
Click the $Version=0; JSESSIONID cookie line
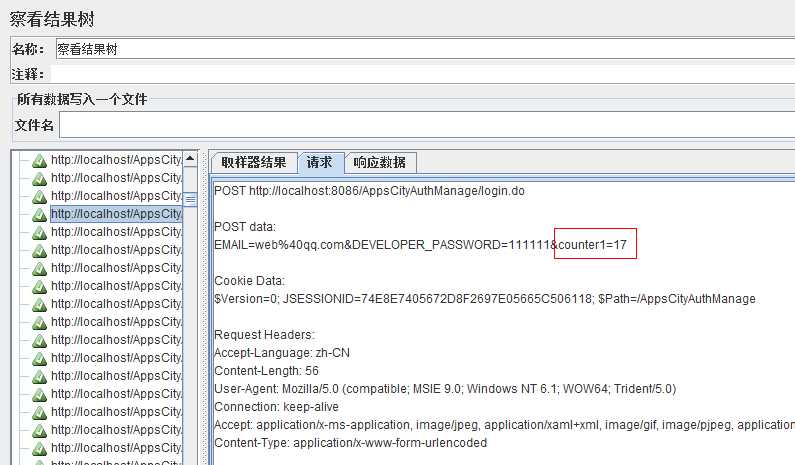point(485,299)
